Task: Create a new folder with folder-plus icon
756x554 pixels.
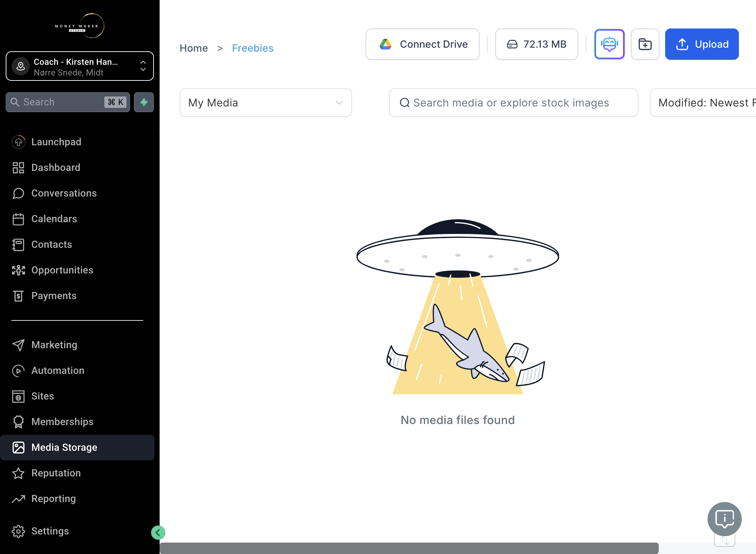Action: 645,44
